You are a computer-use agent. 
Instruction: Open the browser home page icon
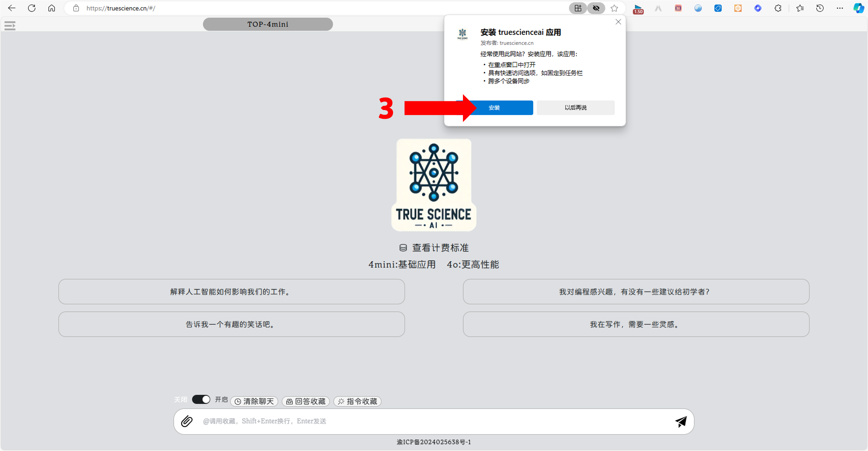(52, 8)
